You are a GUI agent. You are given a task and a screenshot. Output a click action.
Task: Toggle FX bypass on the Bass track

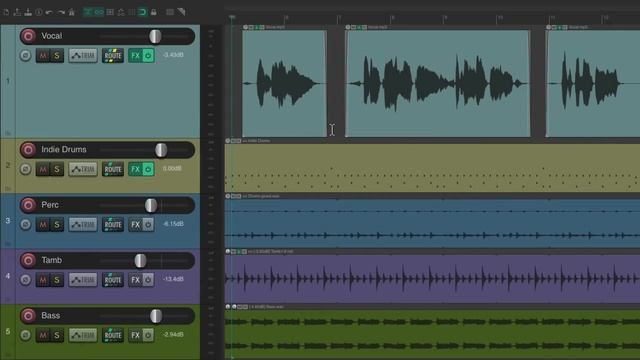coord(148,335)
